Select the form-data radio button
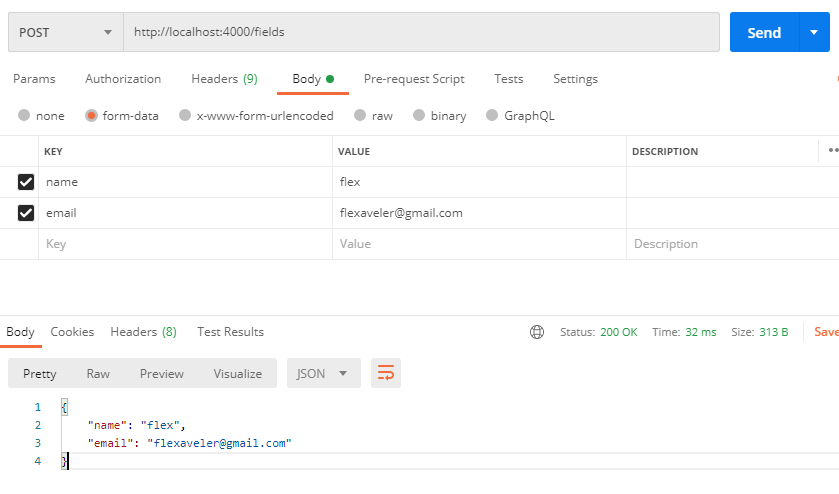This screenshot has width=839, height=494. [91, 116]
